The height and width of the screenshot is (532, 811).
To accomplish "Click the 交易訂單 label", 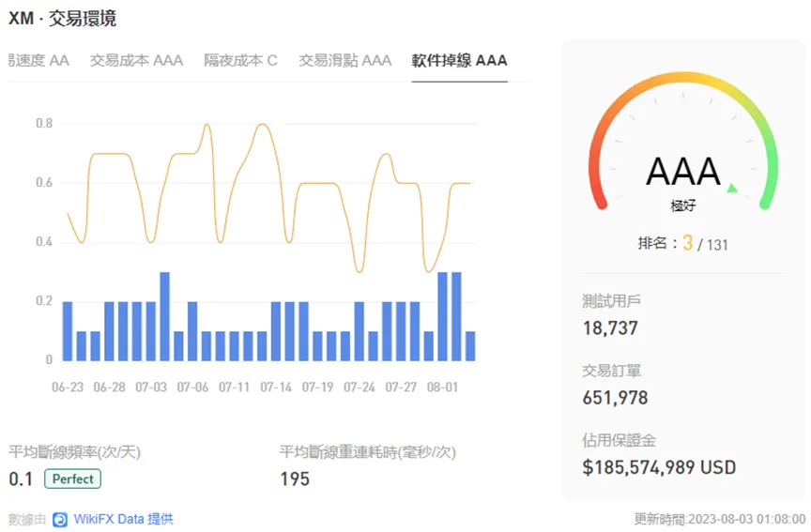I will click(611, 371).
